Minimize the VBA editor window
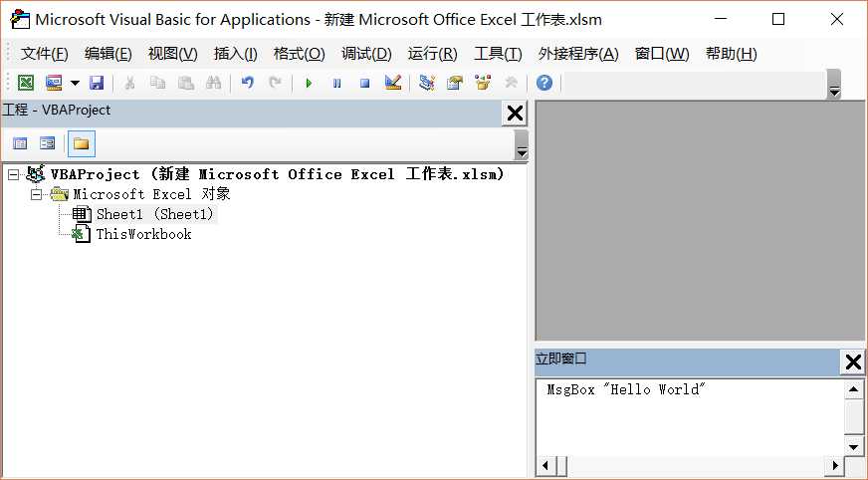Screen dimensions: 868x480 721,19
